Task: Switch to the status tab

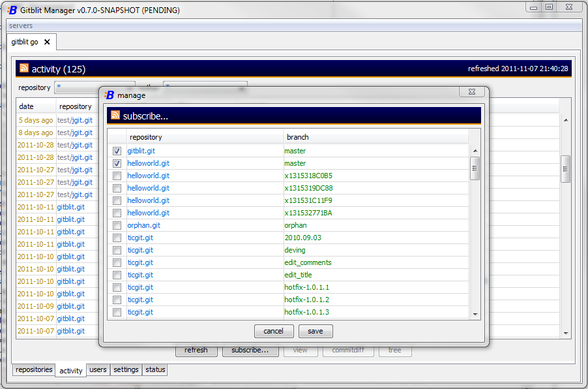Action: (x=155, y=369)
